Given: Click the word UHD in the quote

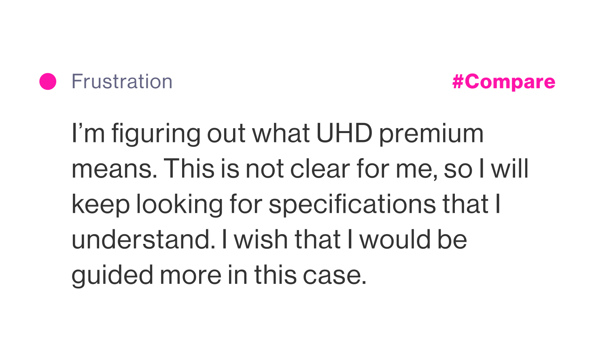Looking at the screenshot, I should 344,133.
